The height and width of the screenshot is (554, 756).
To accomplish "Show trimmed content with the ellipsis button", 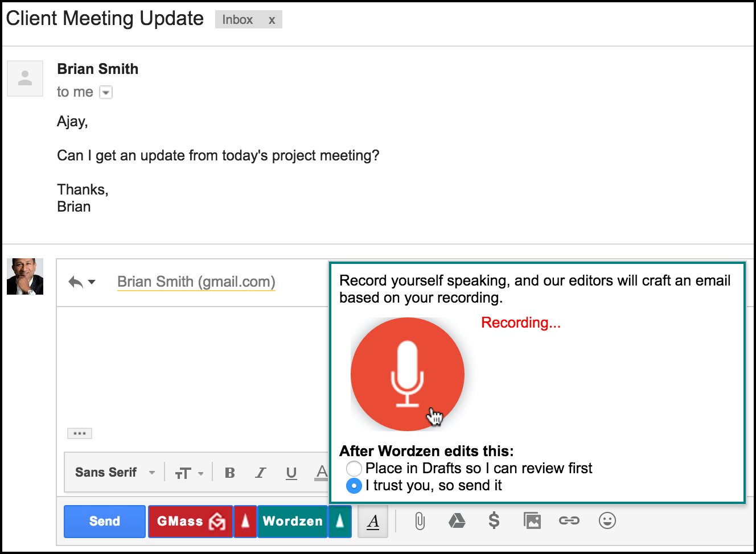I will (x=80, y=433).
